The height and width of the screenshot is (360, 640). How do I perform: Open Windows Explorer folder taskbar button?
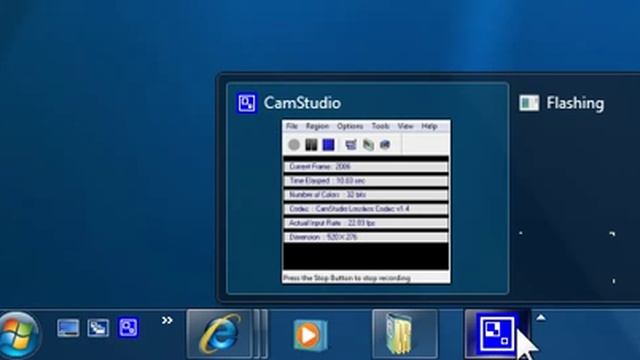point(404,334)
